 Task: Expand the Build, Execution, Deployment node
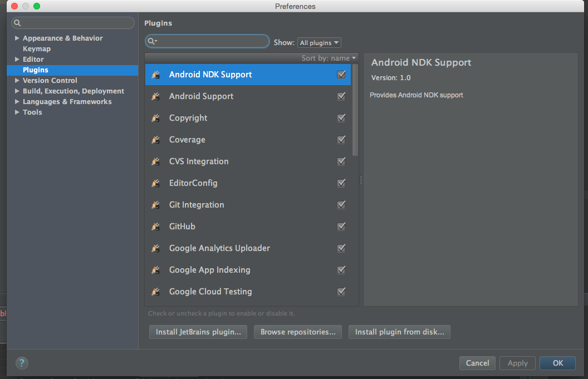(x=17, y=91)
